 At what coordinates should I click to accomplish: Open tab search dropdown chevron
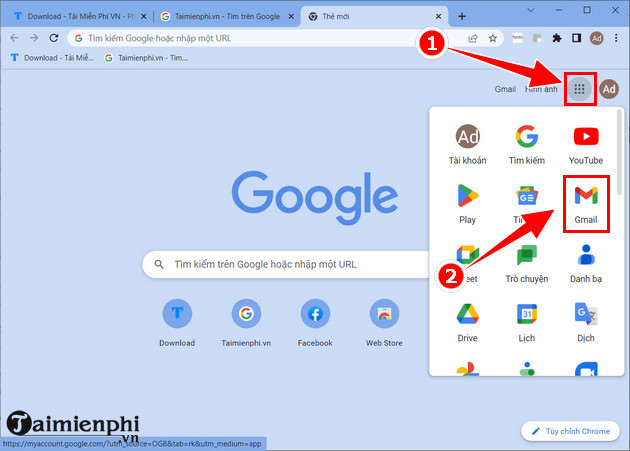(531, 10)
